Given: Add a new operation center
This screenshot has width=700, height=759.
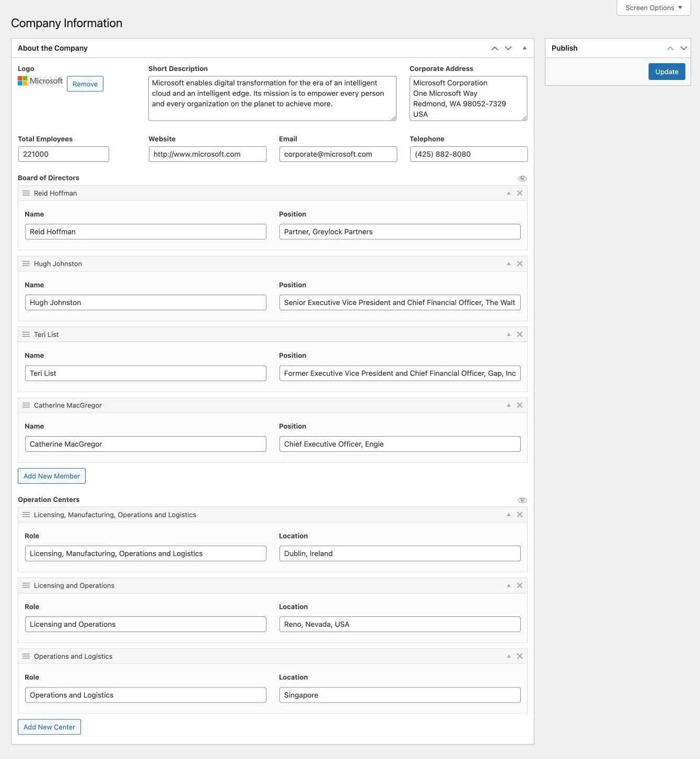Looking at the screenshot, I should click(49, 727).
